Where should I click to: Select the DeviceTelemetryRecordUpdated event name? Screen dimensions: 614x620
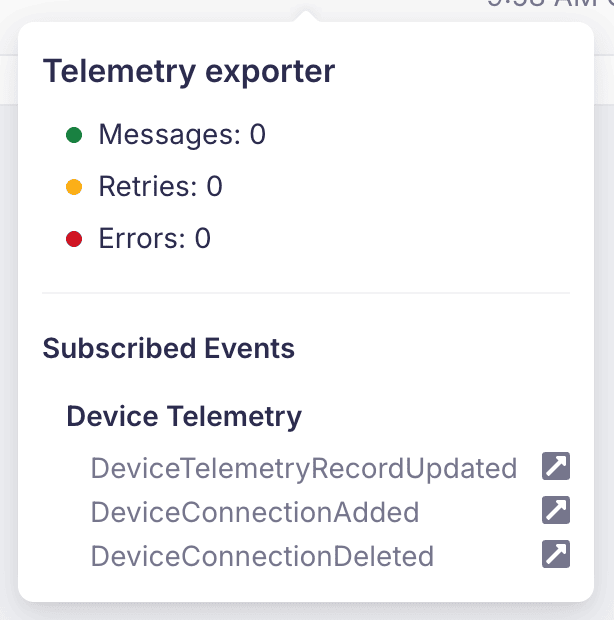[304, 468]
